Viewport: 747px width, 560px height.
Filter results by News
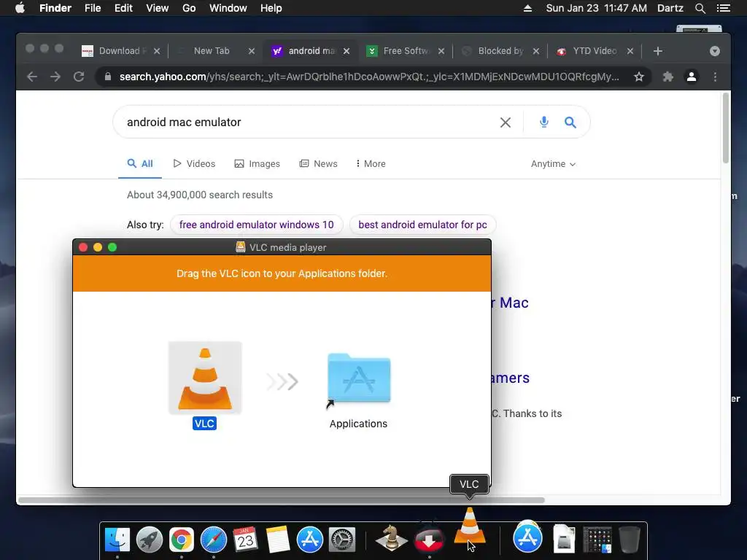click(318, 164)
